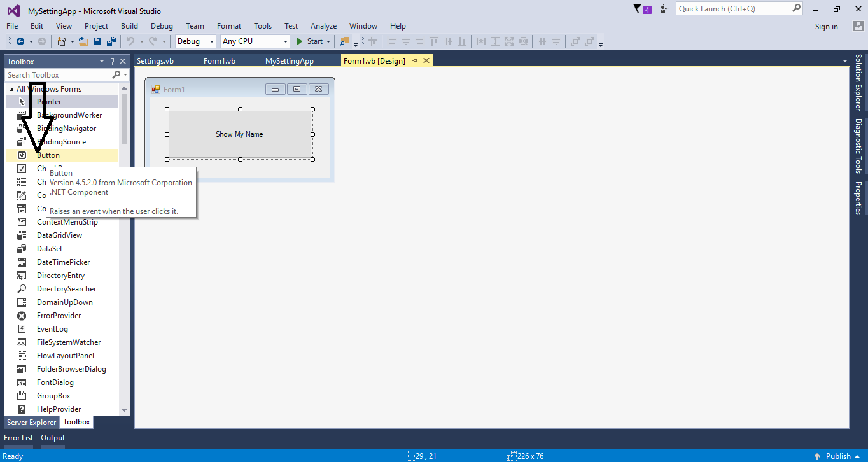
Task: Click the Find in Files toolbar icon
Action: pyautogui.click(x=344, y=41)
